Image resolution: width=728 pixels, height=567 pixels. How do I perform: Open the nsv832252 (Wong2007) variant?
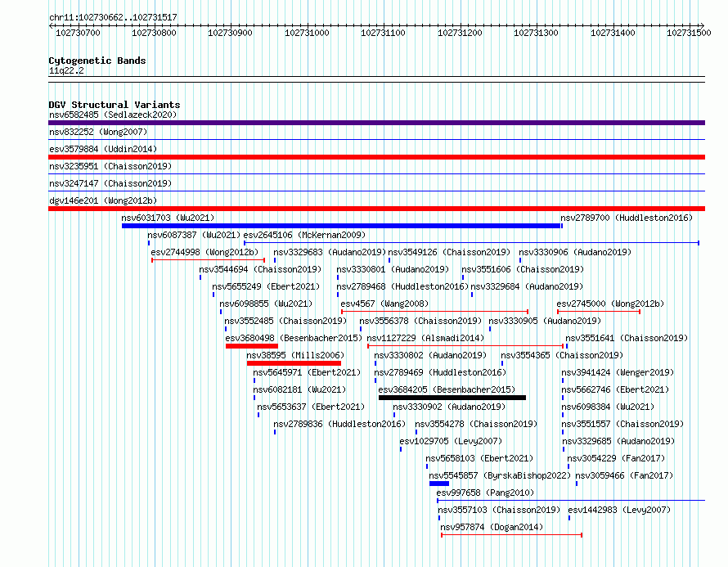98,132
